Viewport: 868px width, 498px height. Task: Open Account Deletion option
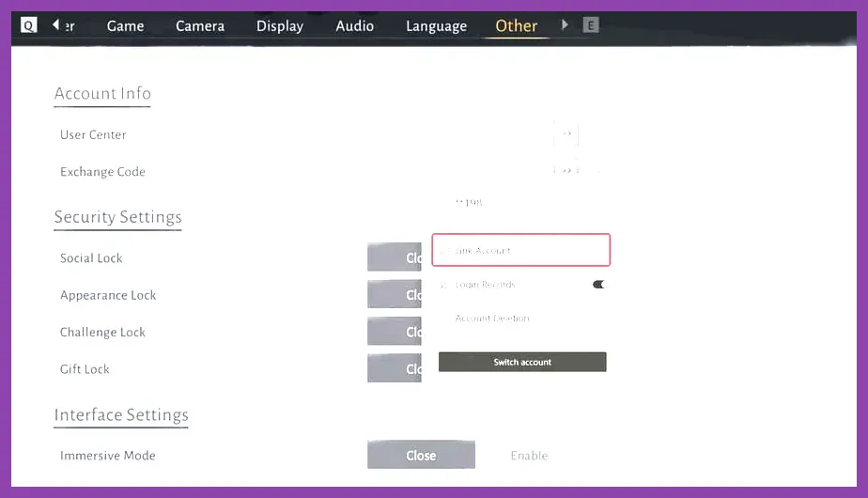pos(491,318)
